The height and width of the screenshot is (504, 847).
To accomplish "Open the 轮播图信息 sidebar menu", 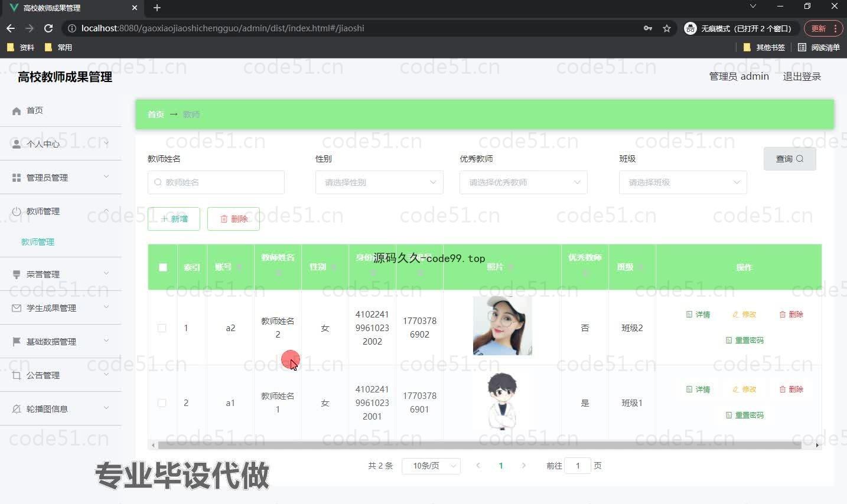I will (61, 409).
